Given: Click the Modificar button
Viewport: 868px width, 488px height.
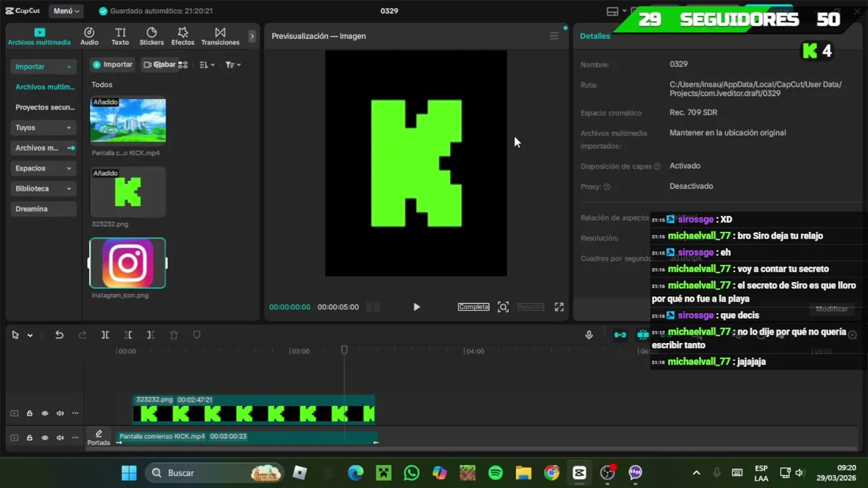Looking at the screenshot, I should 832,308.
